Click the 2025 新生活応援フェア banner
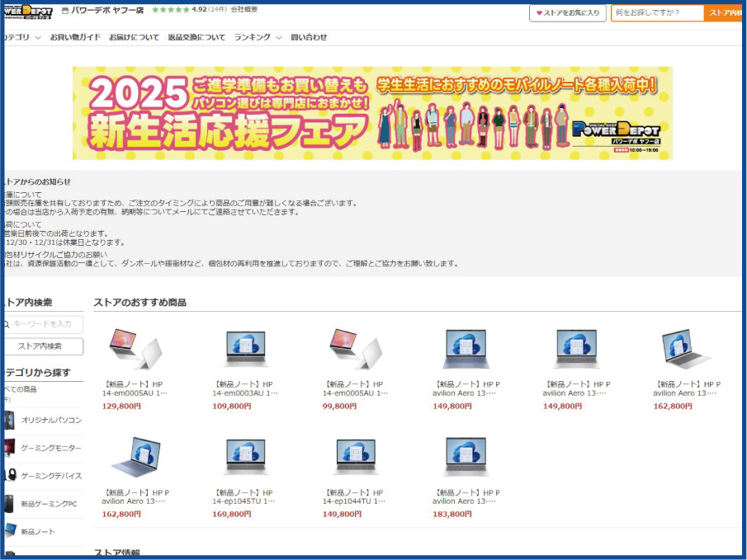The width and height of the screenshot is (747, 560). pyautogui.click(x=372, y=113)
